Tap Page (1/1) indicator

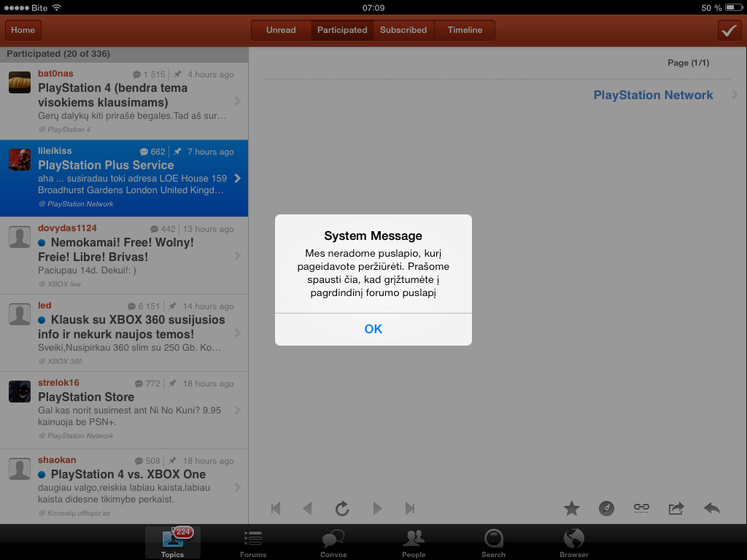[689, 63]
